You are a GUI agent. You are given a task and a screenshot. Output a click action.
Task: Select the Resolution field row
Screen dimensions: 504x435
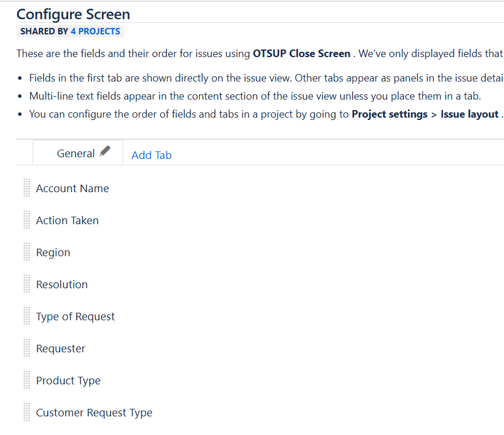click(x=260, y=284)
